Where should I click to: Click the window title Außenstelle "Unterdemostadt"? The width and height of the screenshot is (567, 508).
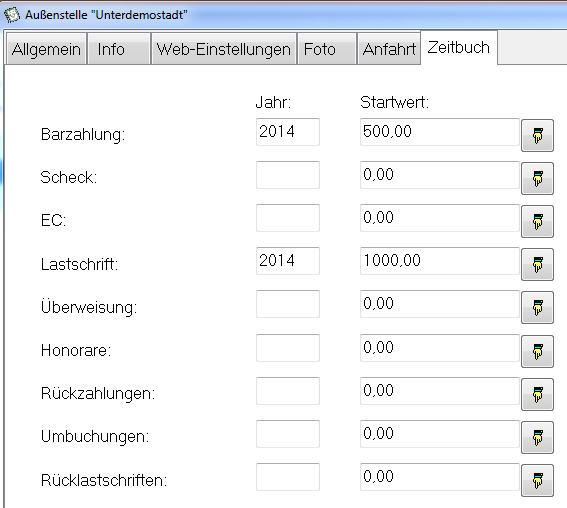(x=106, y=15)
